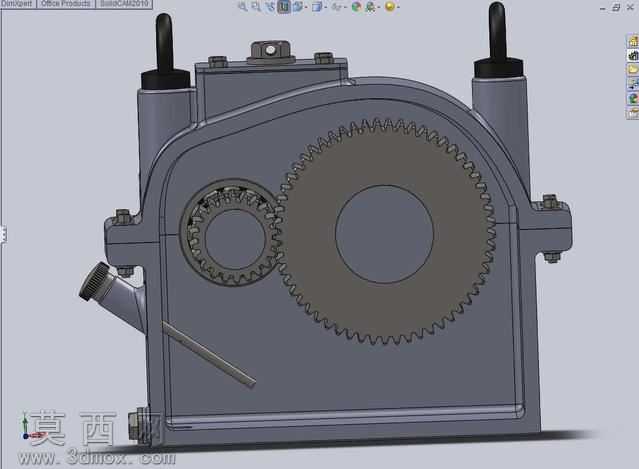
Task: Click the Zoom to Area icon
Action: [x=256, y=7]
